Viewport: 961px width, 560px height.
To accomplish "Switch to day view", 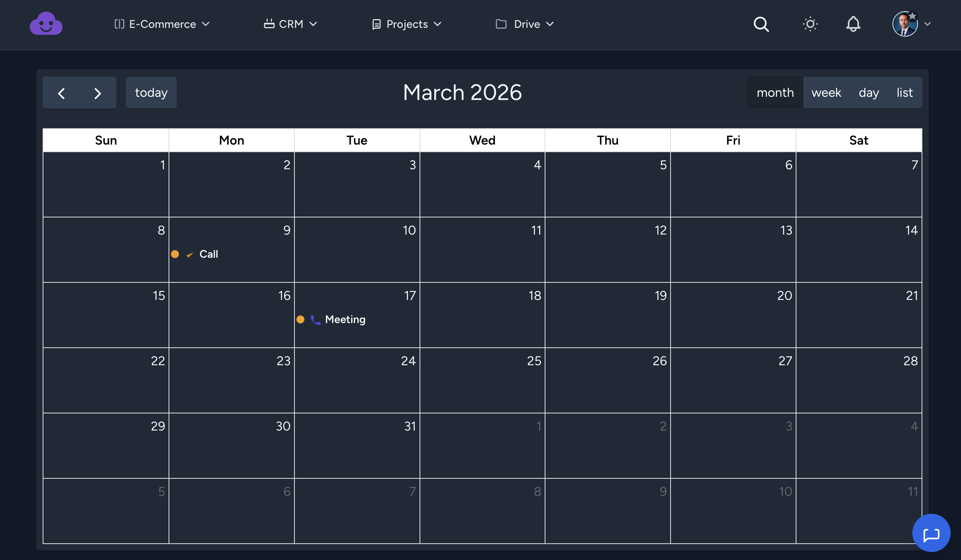I will click(869, 93).
